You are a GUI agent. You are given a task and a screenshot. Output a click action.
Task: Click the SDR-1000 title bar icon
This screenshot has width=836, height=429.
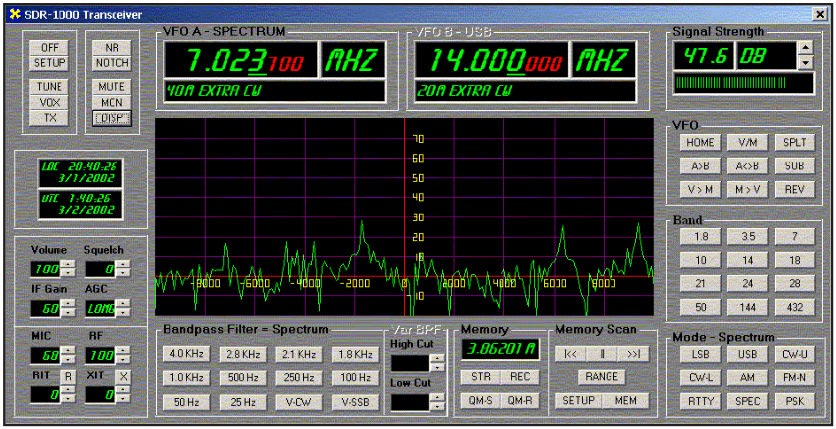[15, 14]
